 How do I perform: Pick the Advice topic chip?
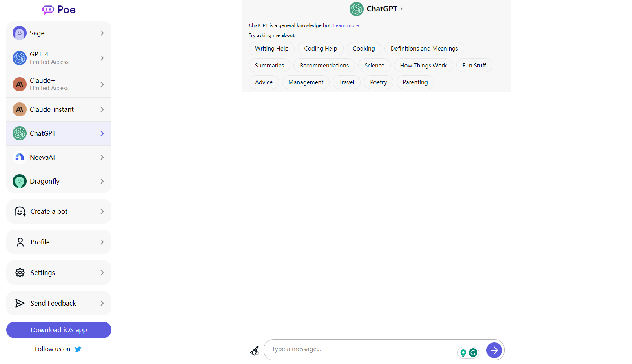pyautogui.click(x=264, y=82)
